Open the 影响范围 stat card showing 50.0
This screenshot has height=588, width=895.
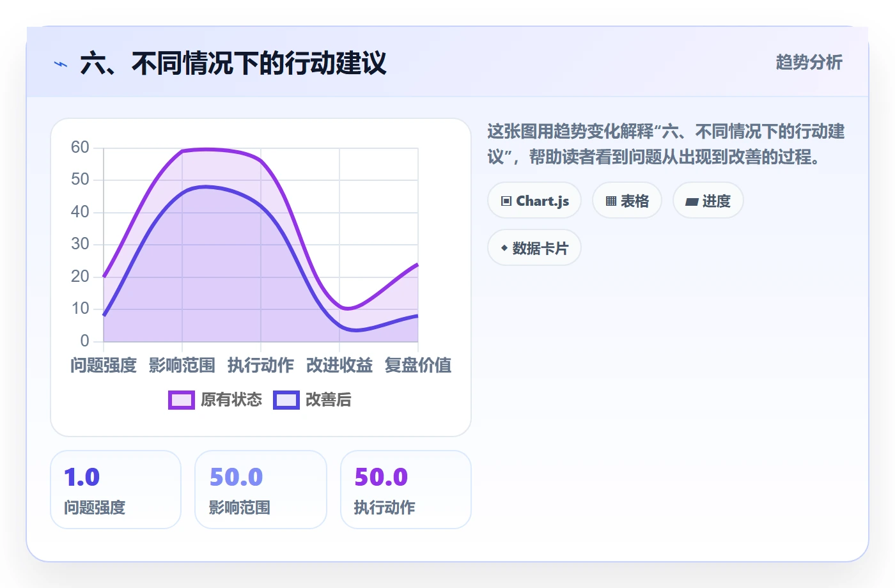(261, 490)
